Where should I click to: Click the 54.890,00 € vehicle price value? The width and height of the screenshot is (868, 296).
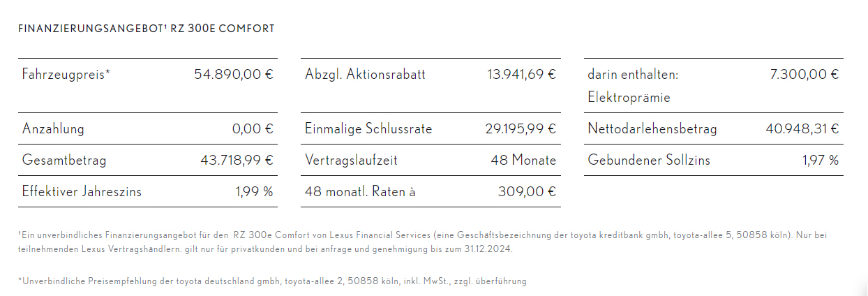(x=234, y=74)
